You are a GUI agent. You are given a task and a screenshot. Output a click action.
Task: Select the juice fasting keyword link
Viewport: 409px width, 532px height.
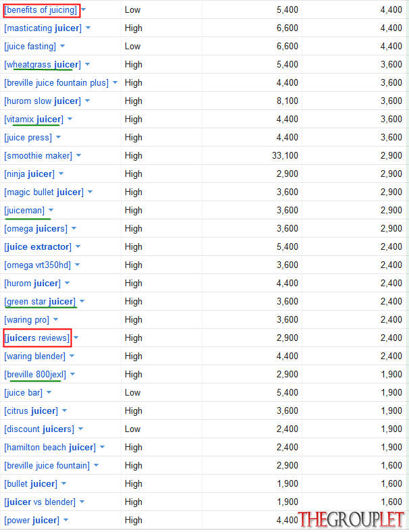coord(30,47)
